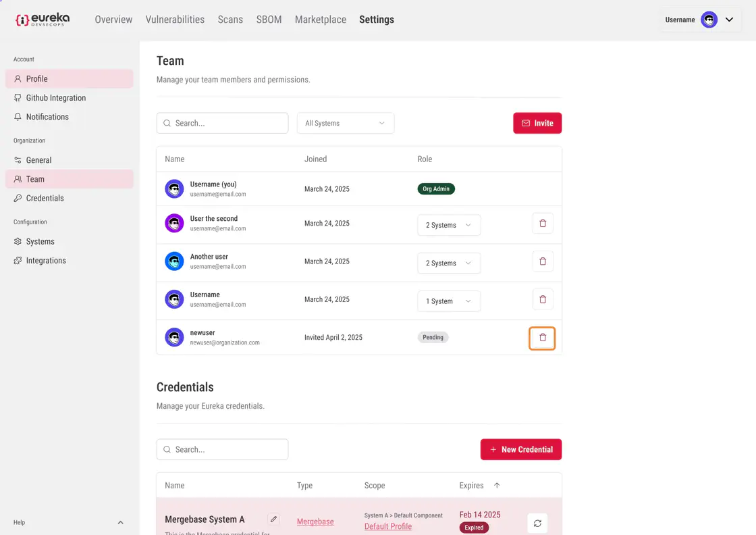Image resolution: width=756 pixels, height=535 pixels.
Task: Follow the Default Profile link
Action: 388,526
